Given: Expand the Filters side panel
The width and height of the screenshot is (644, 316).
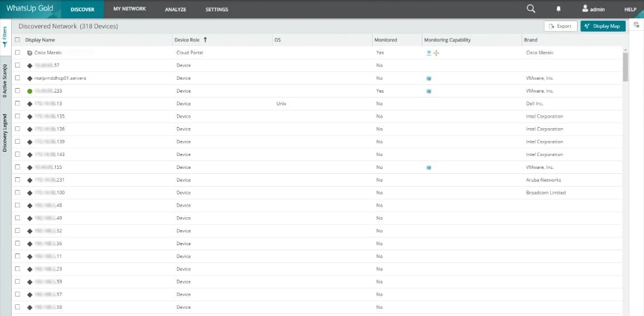Looking at the screenshot, I should pos(5,37).
